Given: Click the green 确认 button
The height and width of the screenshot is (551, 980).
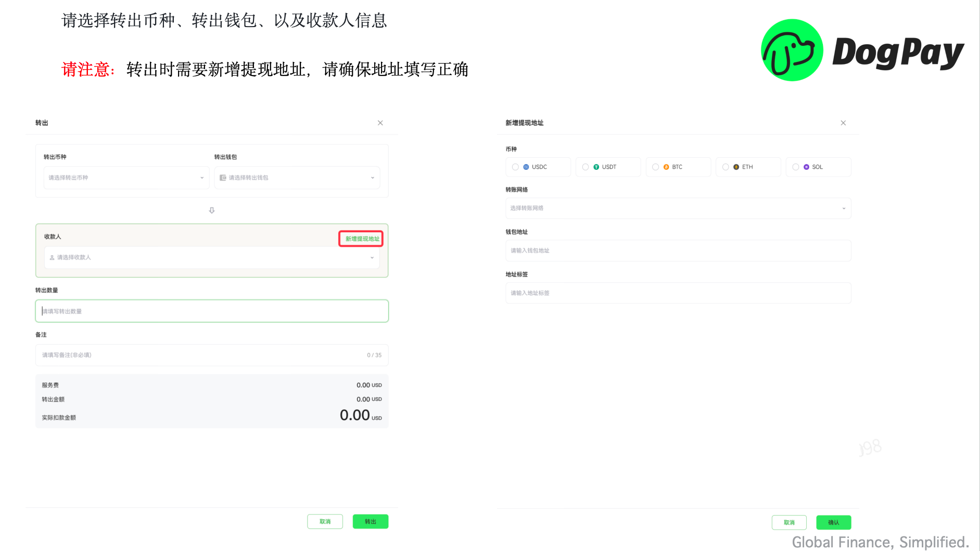Looking at the screenshot, I should 834,522.
